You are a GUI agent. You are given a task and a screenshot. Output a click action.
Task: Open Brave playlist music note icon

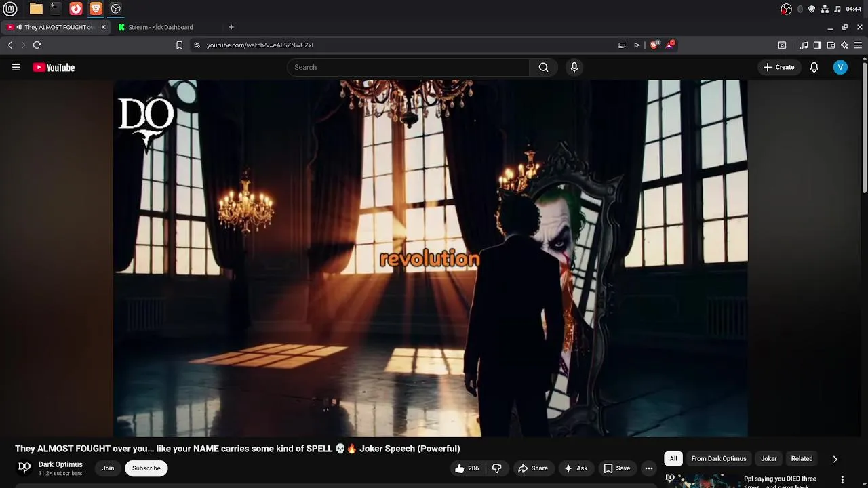point(804,45)
